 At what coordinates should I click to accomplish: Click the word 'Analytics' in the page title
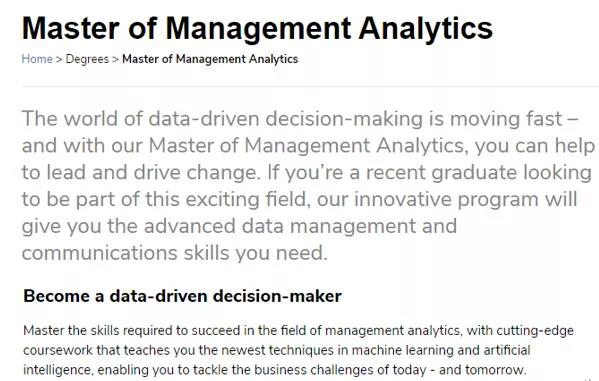pyautogui.click(x=426, y=29)
